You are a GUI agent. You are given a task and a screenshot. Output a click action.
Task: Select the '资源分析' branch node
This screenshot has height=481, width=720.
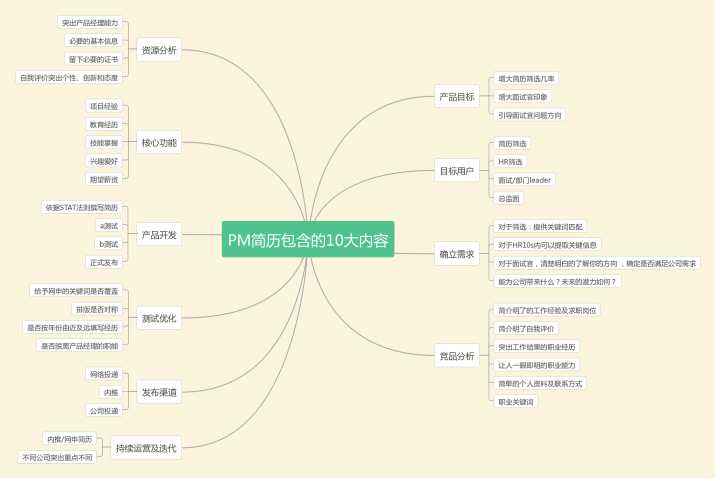pos(159,50)
